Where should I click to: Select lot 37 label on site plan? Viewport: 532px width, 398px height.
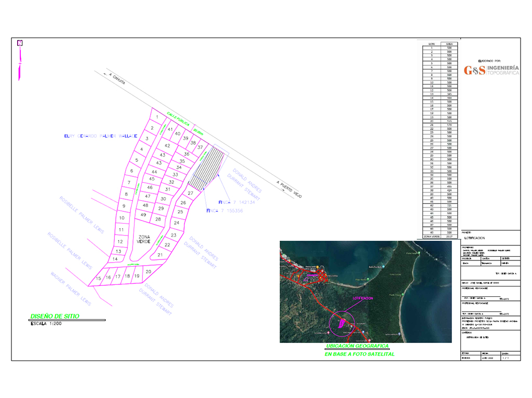pos(200,147)
